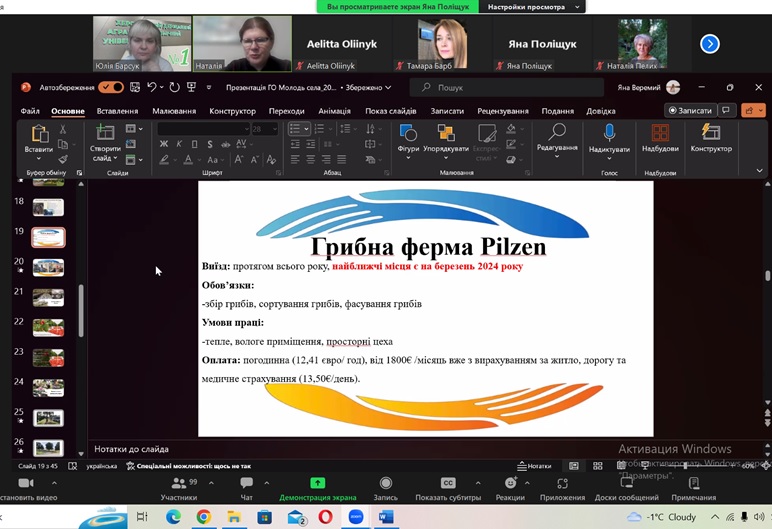Switch to Анімація tab
The height and width of the screenshot is (529, 772).
334,111
